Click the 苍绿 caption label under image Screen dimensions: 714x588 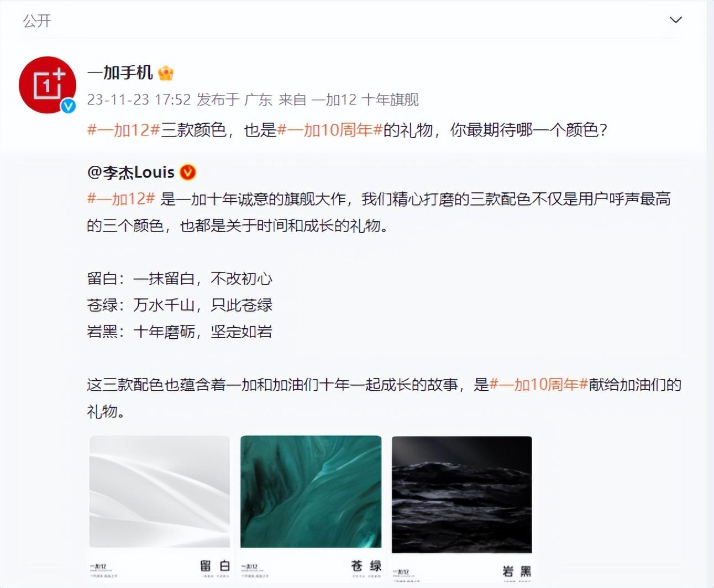pyautogui.click(x=366, y=565)
